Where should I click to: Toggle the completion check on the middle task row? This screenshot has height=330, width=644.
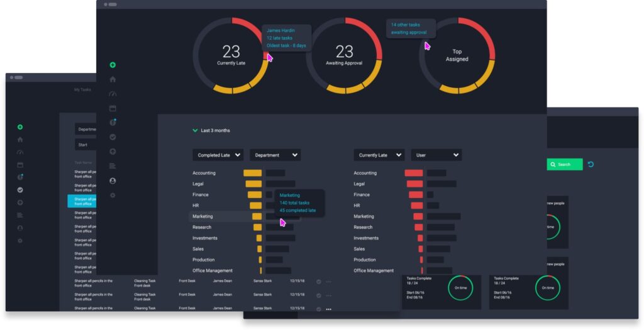(x=319, y=295)
